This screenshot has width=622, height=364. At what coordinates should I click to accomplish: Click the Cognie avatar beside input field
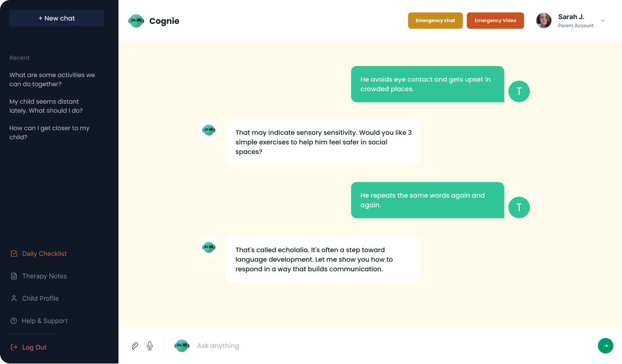(181, 346)
